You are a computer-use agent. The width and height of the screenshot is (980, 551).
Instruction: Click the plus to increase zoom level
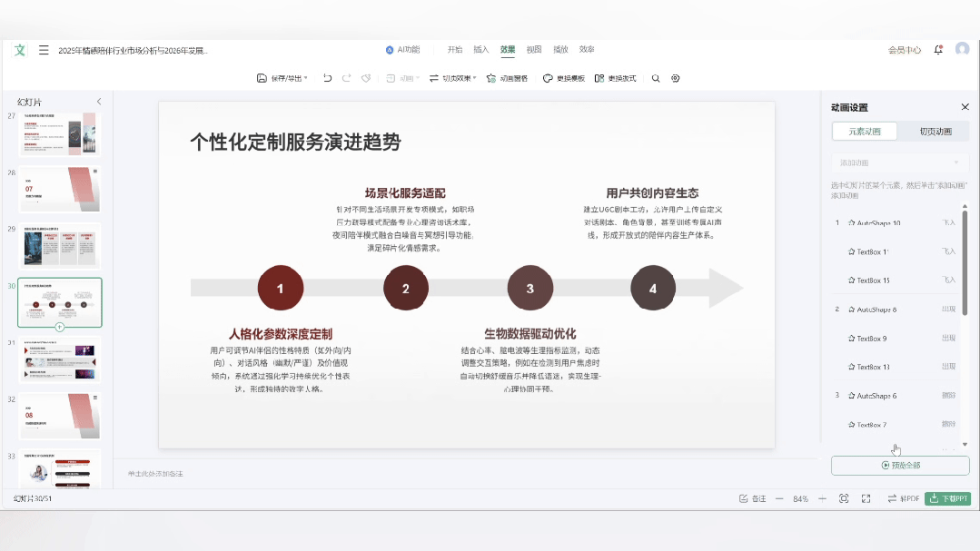tap(822, 498)
